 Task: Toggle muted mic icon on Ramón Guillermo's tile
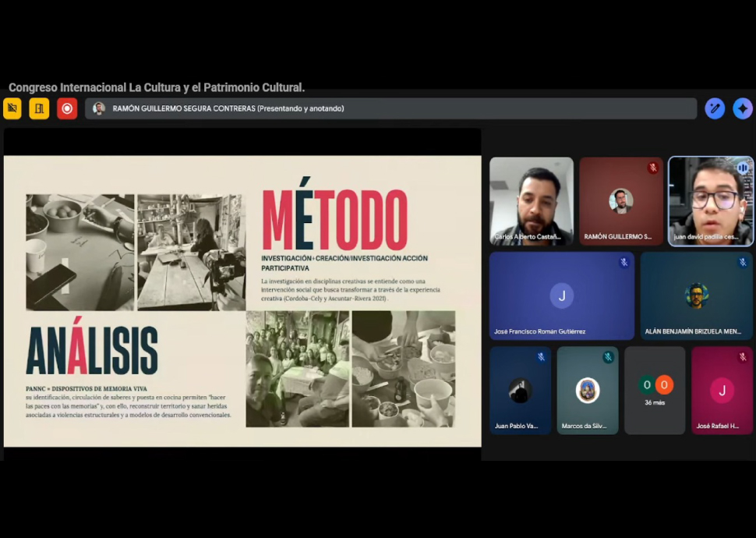pos(652,168)
